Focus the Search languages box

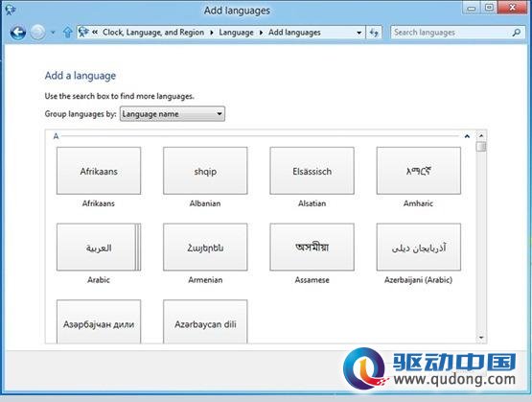[452, 33]
